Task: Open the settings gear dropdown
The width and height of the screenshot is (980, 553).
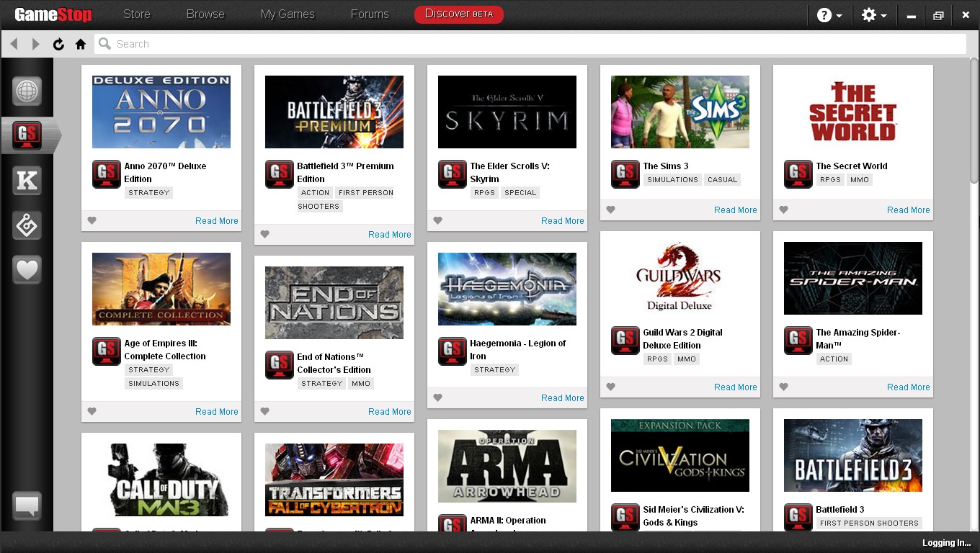Action: click(874, 15)
